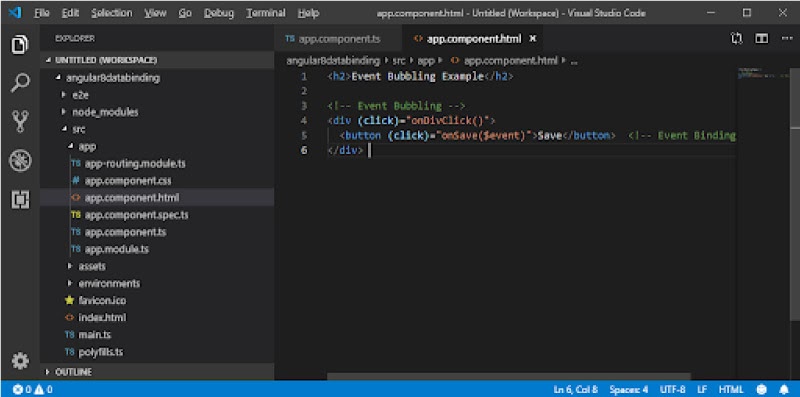800x397 pixels.
Task: Click the h2 heading on line 1
Action: (420, 77)
